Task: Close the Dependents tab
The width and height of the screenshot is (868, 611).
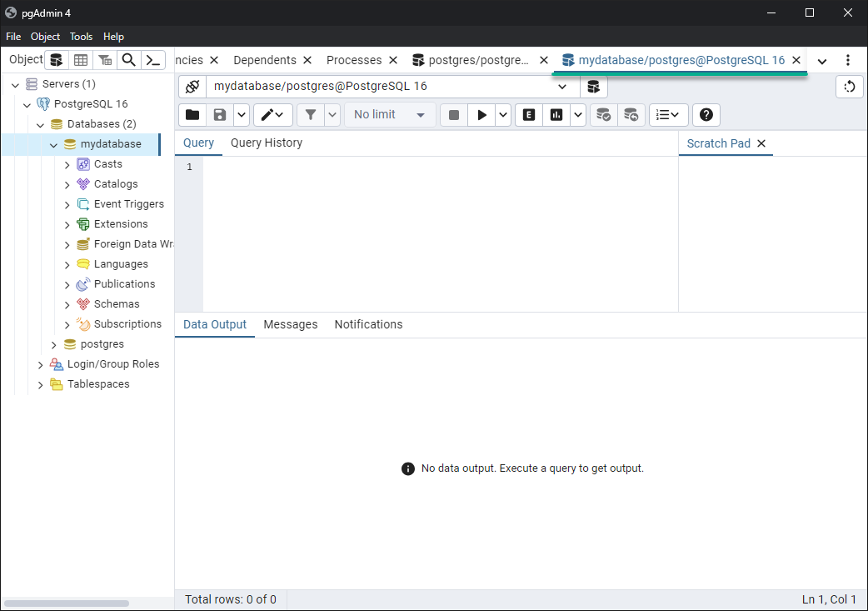Action: 307,60
